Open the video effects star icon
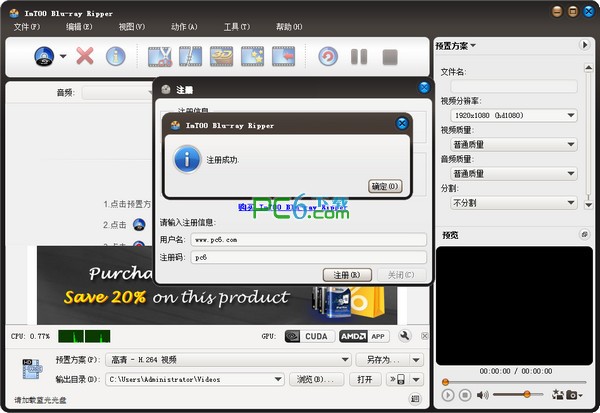 (x=253, y=57)
